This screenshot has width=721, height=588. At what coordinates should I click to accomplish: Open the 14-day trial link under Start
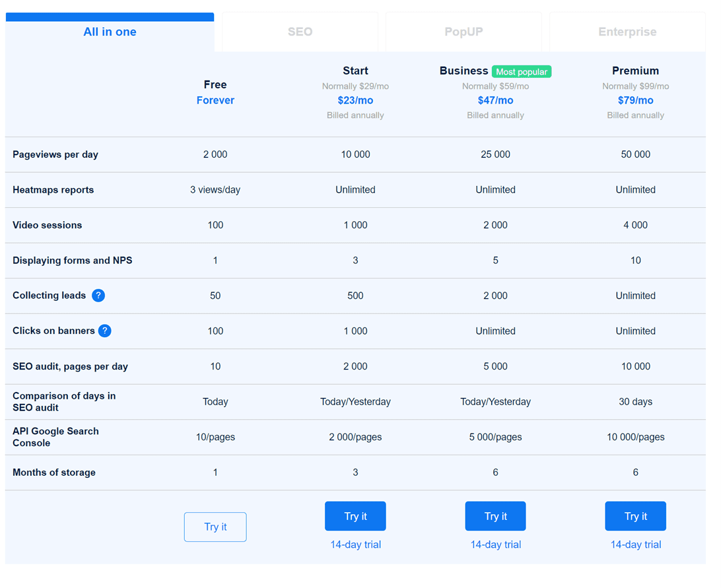355,544
